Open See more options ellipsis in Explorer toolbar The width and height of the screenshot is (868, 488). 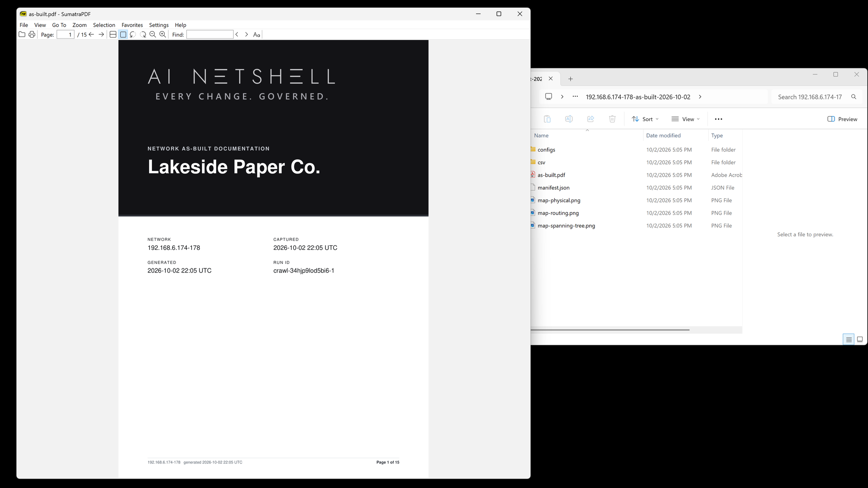tap(718, 119)
